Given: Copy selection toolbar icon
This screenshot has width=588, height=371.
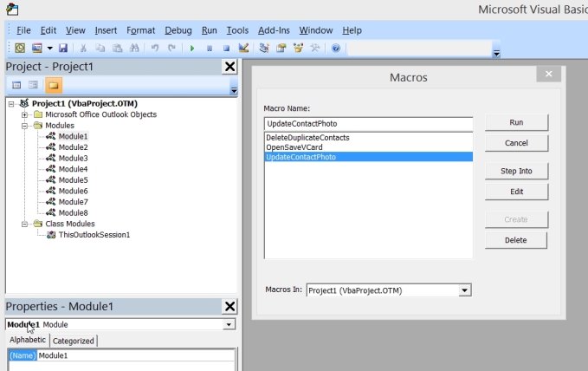Looking at the screenshot, I should pos(100,48).
